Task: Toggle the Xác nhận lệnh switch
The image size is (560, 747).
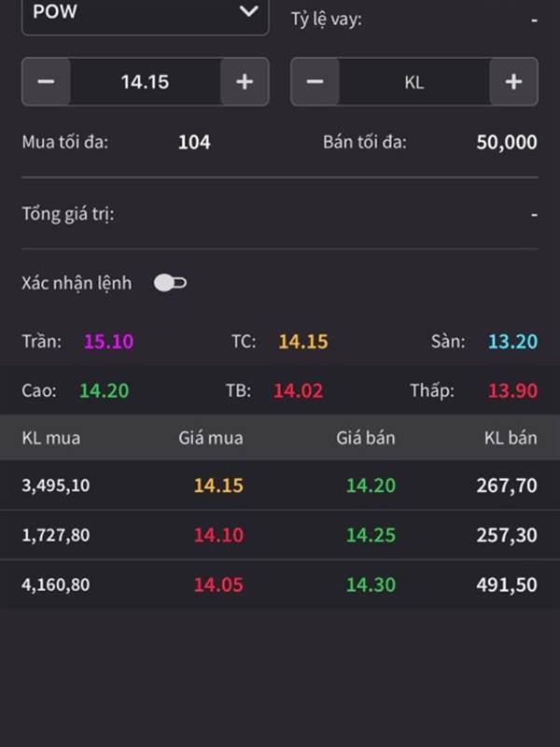Action: point(170,283)
